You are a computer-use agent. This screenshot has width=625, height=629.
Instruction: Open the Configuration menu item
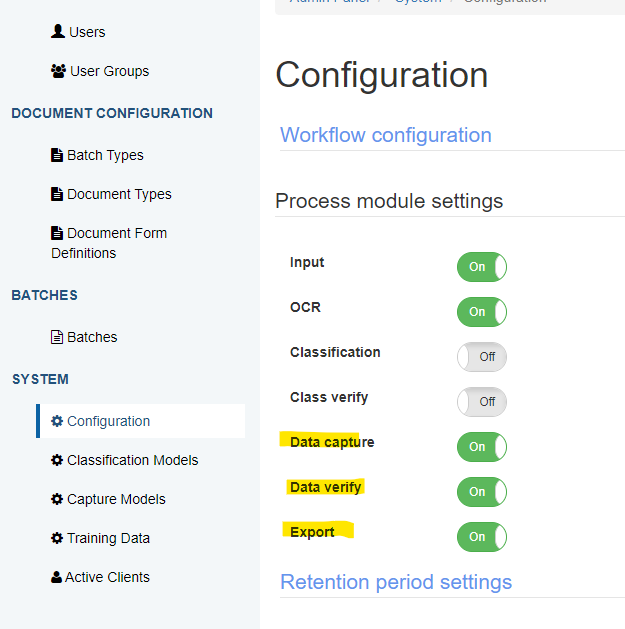click(108, 421)
